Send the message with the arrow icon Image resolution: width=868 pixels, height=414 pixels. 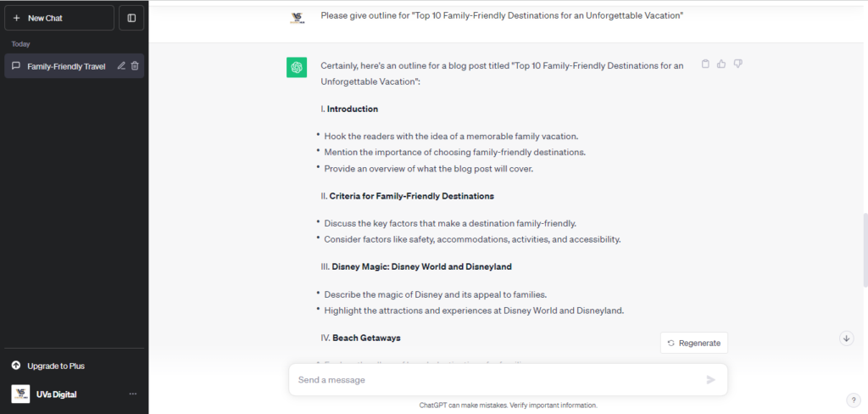[x=711, y=379]
